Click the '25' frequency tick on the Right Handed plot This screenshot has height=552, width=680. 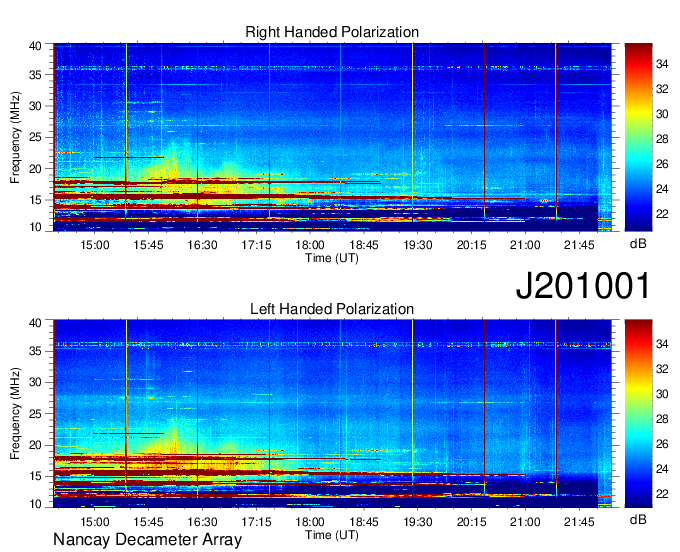(35, 137)
